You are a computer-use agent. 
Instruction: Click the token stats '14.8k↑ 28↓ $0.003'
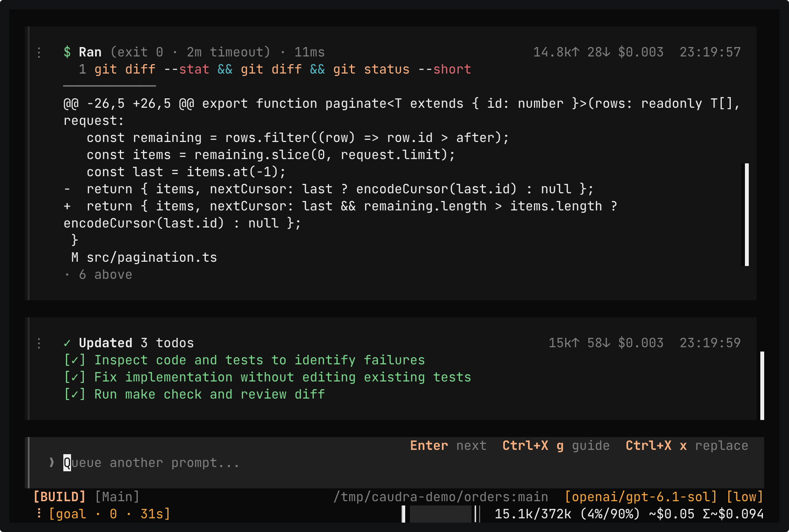(x=598, y=52)
